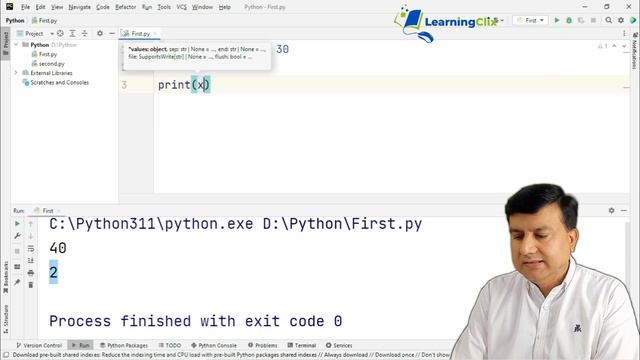Toggle soft-wrap icon in Run console
The image size is (640, 360).
click(x=31, y=248)
